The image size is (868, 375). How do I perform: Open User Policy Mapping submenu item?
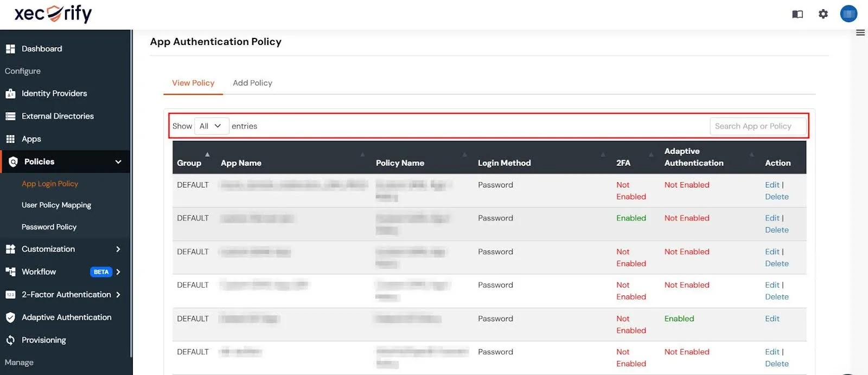[56, 205]
